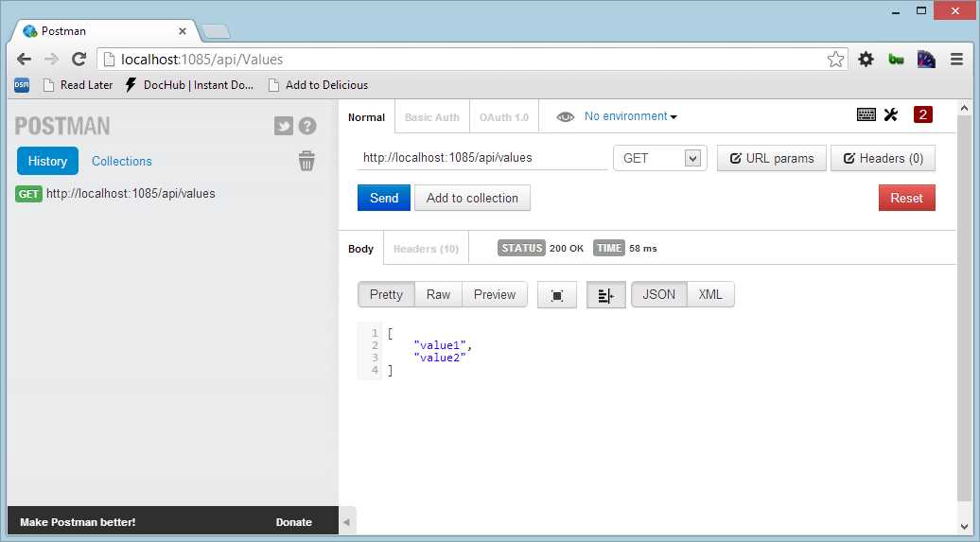Image resolution: width=980 pixels, height=542 pixels.
Task: Select the response Headers (10) tab
Action: coord(426,249)
